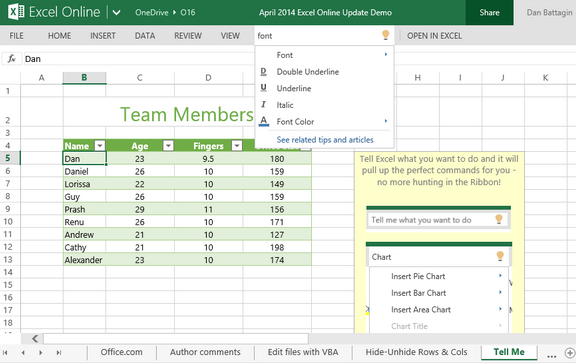The width and height of the screenshot is (576, 364).
Task: Click the Share button
Action: (x=489, y=12)
